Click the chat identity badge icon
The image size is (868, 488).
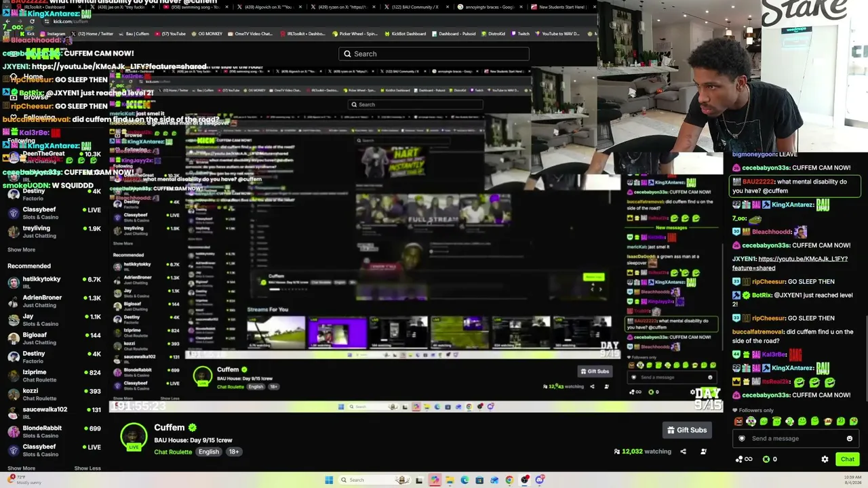coord(741,439)
